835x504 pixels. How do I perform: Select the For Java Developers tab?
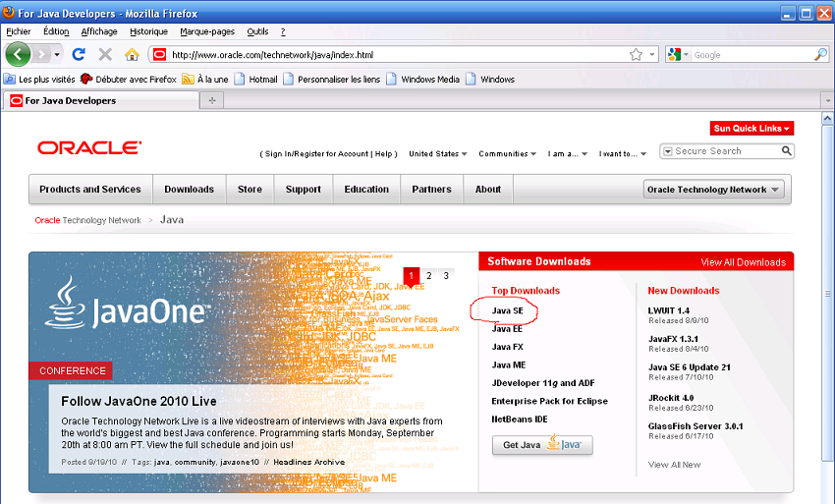tap(101, 100)
